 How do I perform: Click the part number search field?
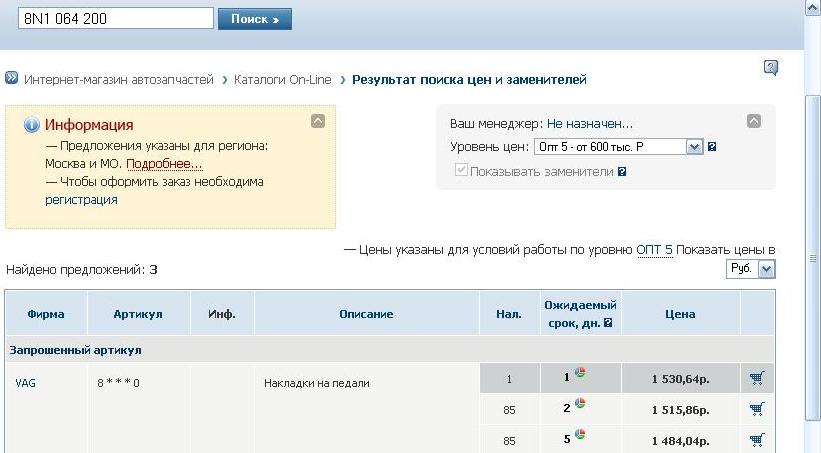(x=115, y=19)
